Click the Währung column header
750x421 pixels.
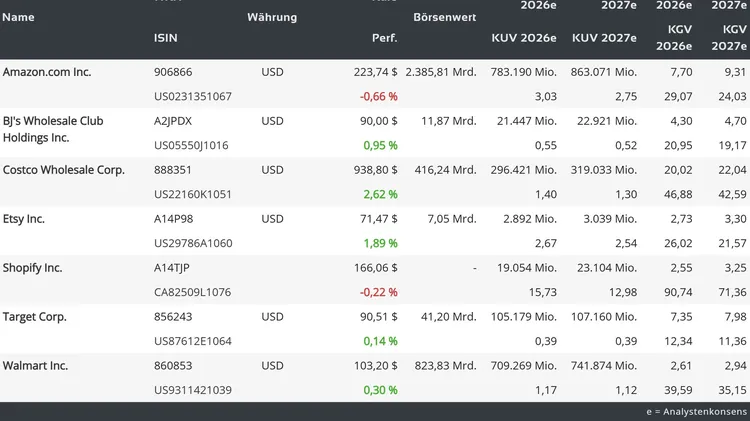(272, 17)
